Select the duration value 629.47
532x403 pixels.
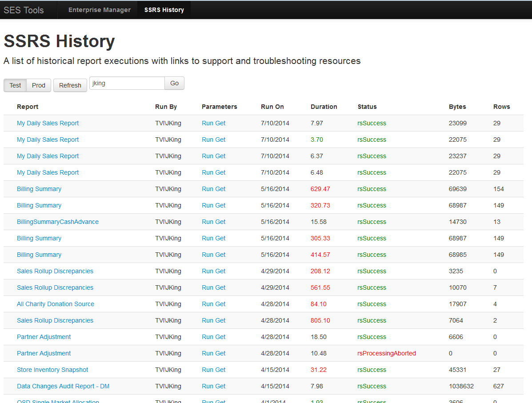click(320, 189)
